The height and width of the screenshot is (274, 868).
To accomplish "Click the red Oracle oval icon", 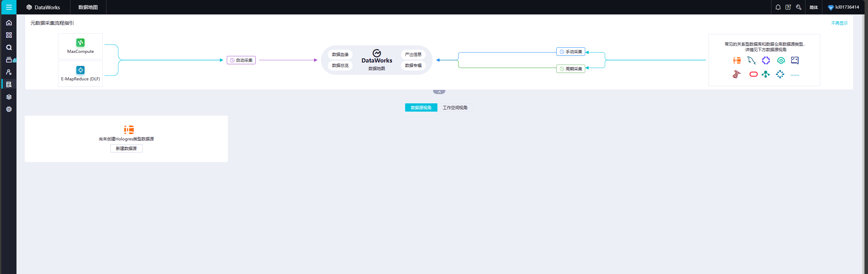I will pos(754,74).
